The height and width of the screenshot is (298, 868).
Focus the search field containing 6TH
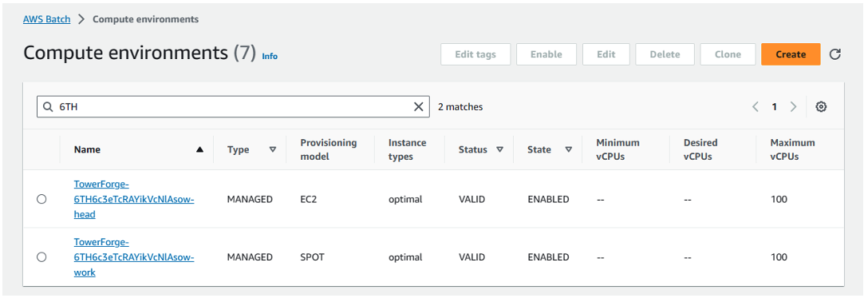[x=233, y=107]
